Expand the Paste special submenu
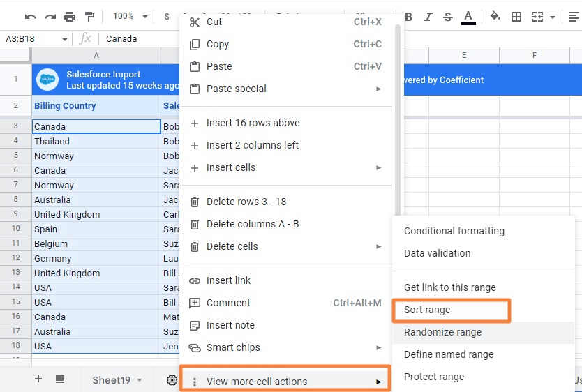The image size is (582, 392). [285, 89]
